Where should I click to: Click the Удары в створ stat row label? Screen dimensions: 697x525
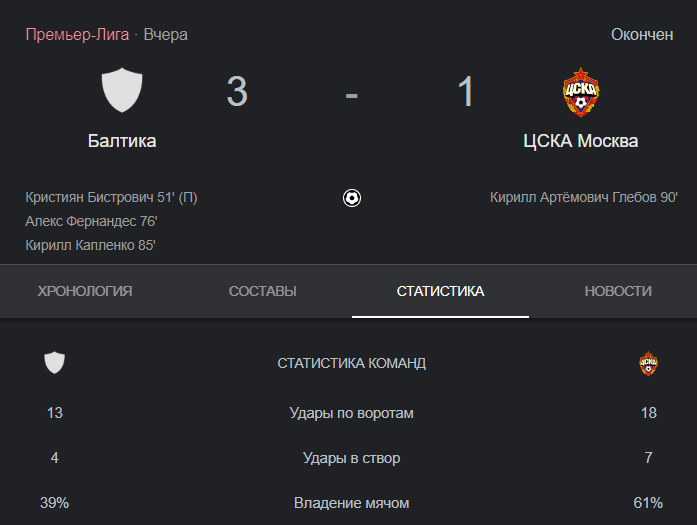point(352,458)
